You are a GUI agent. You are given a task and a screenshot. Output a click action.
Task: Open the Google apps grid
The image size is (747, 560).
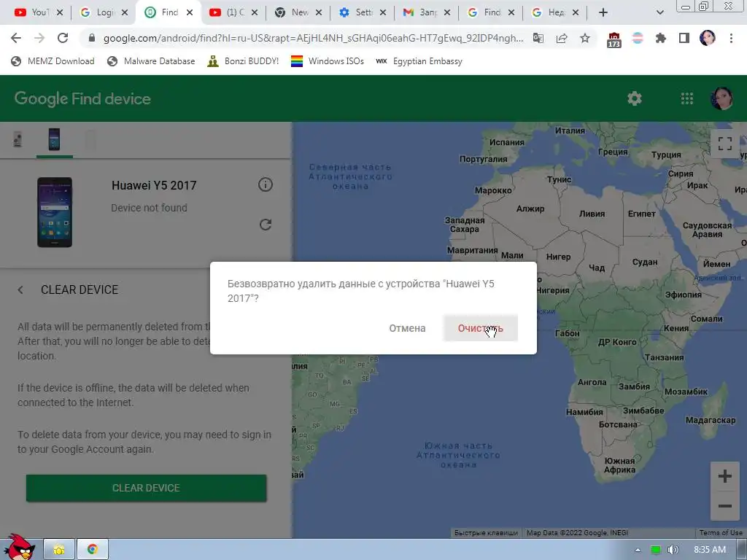[x=686, y=98]
